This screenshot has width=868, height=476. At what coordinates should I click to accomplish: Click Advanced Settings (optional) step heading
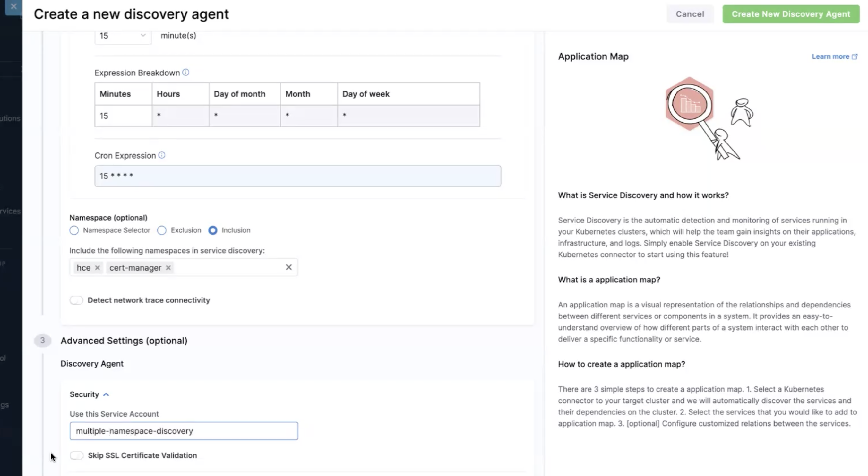[x=124, y=341]
